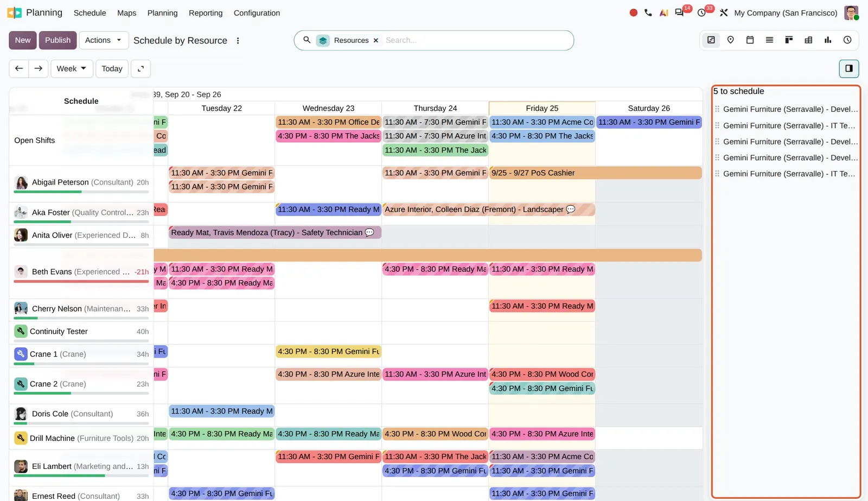The image size is (868, 501).
Task: Click Crane 1 resource icon
Action: 21,354
